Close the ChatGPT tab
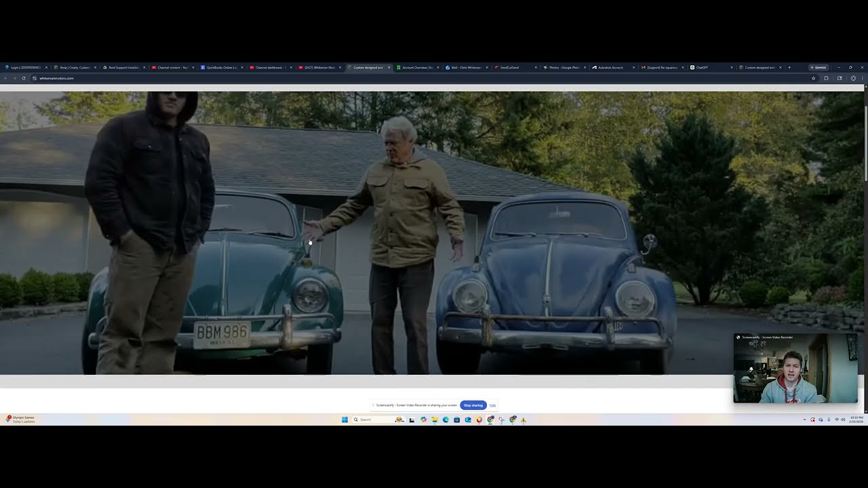 tap(732, 68)
